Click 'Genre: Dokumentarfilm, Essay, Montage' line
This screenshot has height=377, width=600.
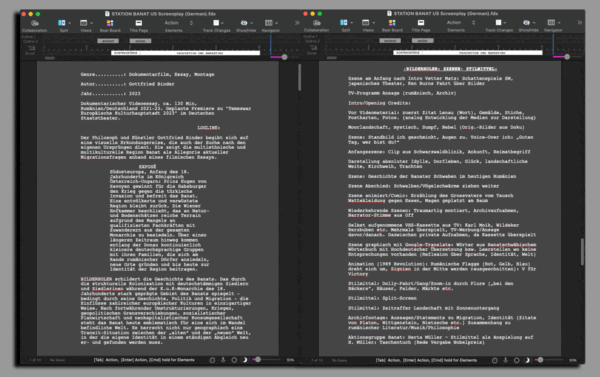147,75
